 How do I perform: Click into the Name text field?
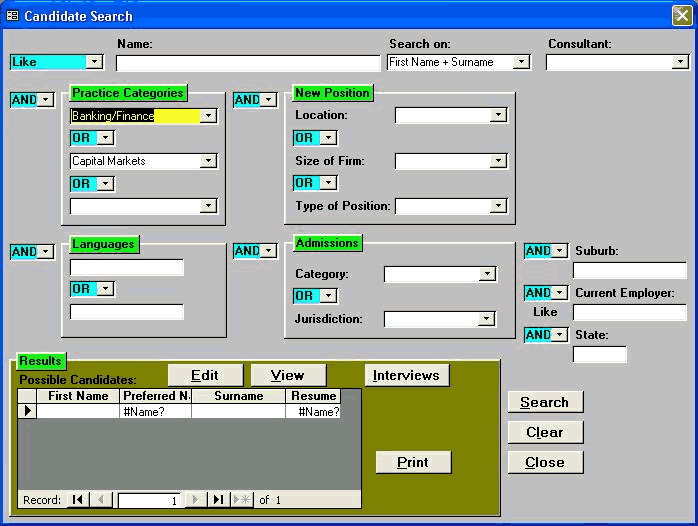[x=248, y=63]
